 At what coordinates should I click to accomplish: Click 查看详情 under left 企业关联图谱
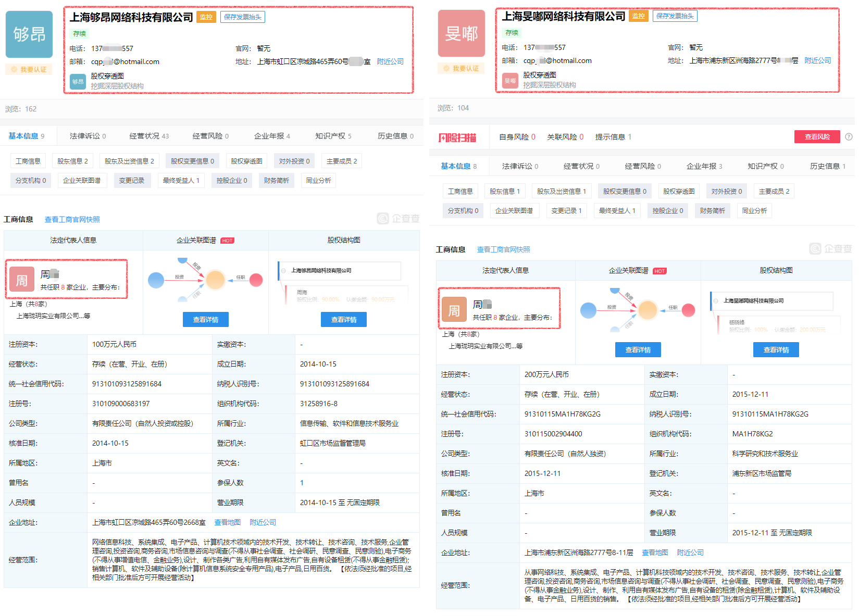pos(206,320)
